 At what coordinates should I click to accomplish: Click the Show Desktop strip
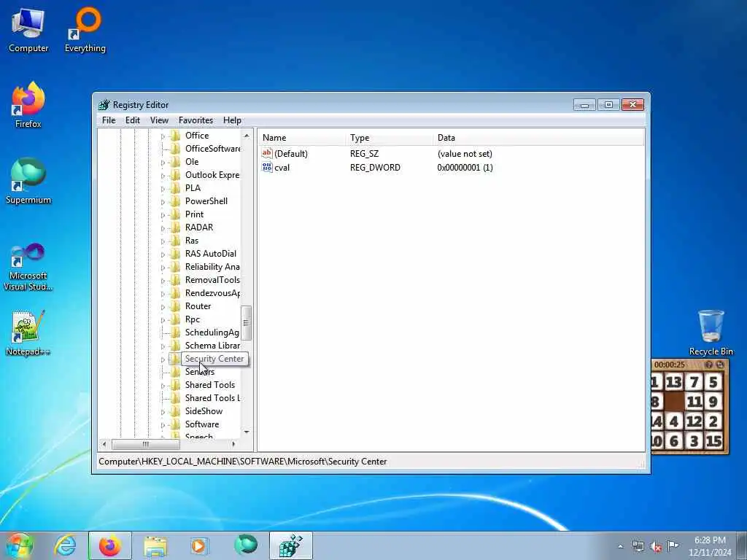(742, 545)
